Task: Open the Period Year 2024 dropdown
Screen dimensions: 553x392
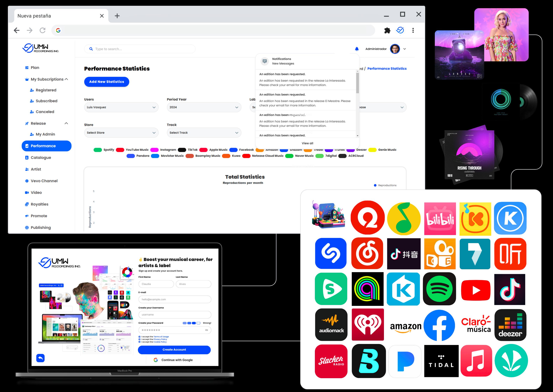Action: pos(204,107)
